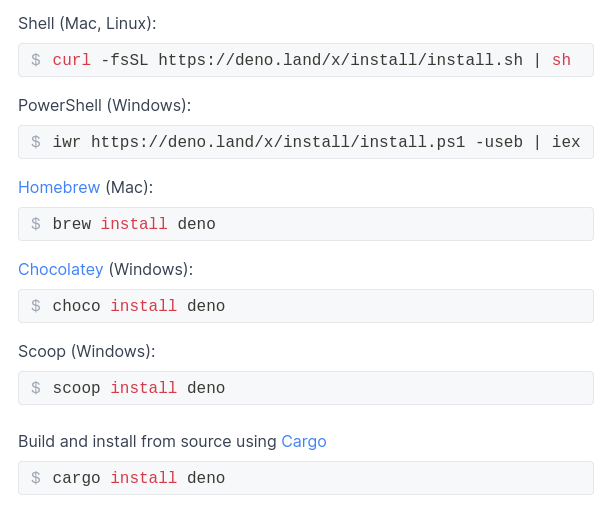
Task: Click the -useb flag in the iwr command
Action: (x=499, y=142)
